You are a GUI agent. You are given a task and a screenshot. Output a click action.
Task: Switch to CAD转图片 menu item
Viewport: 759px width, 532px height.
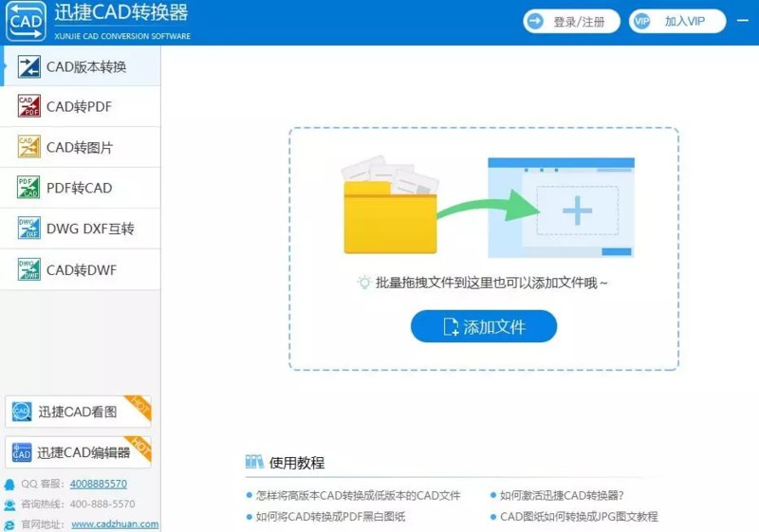pyautogui.click(x=81, y=147)
